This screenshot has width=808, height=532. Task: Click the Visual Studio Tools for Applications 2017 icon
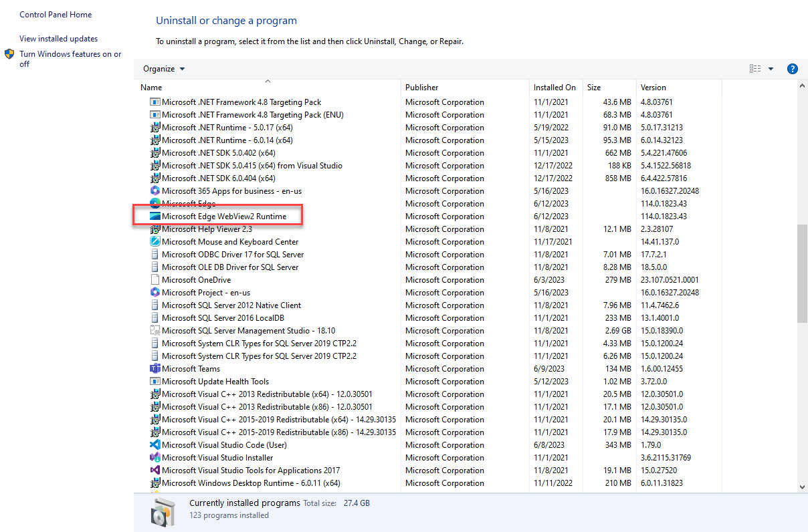tap(155, 471)
